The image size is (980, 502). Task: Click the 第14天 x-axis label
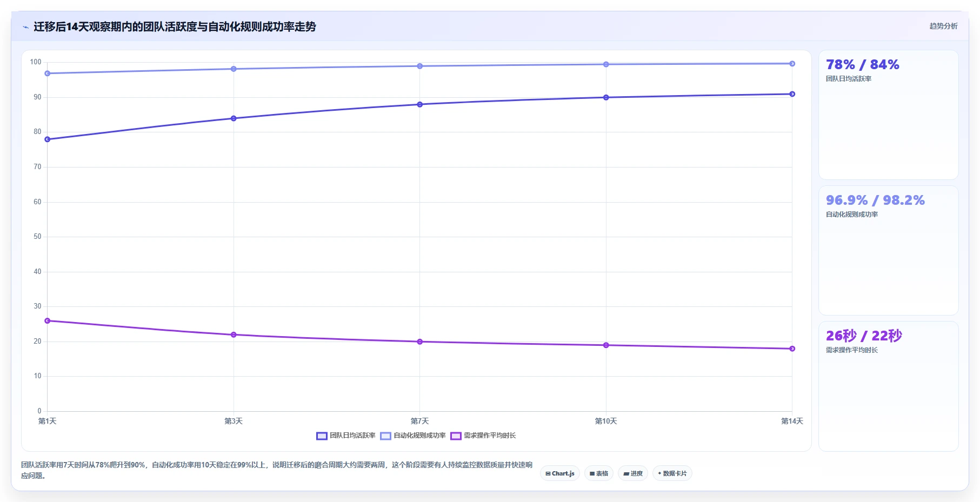pyautogui.click(x=792, y=421)
